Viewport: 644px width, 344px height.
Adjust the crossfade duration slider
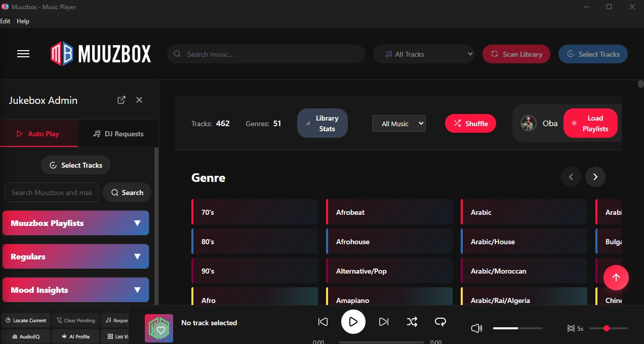(609, 328)
